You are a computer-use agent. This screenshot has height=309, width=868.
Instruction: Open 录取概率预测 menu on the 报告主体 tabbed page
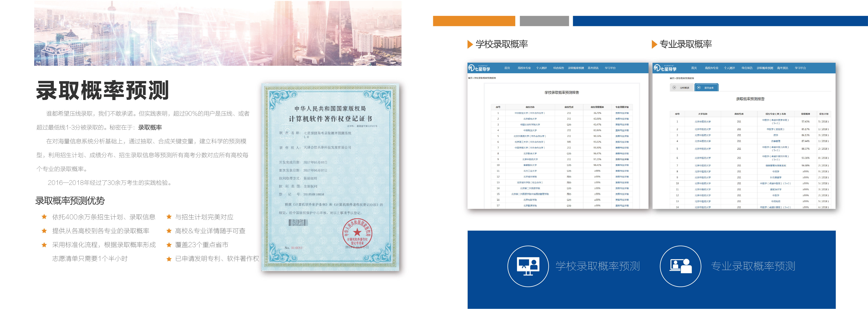[765, 68]
